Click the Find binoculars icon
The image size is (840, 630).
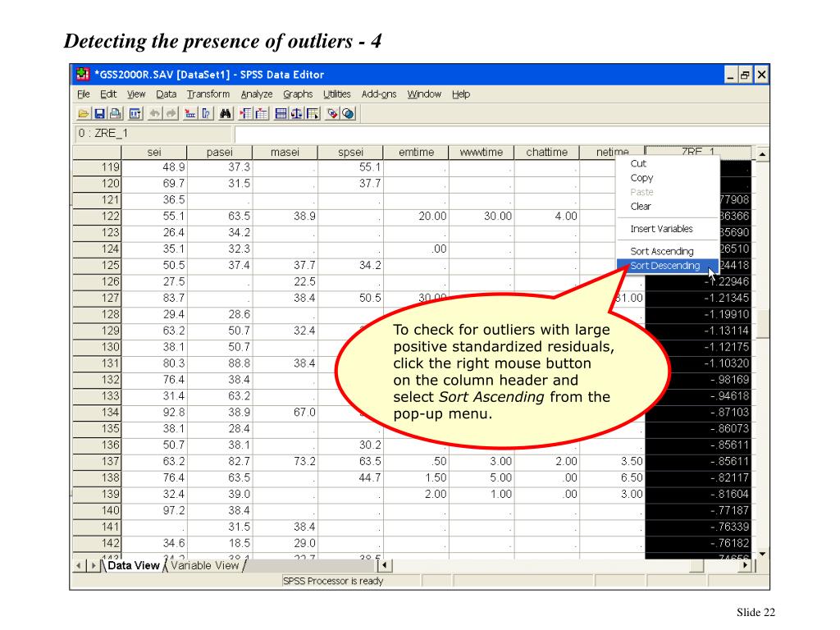226,113
